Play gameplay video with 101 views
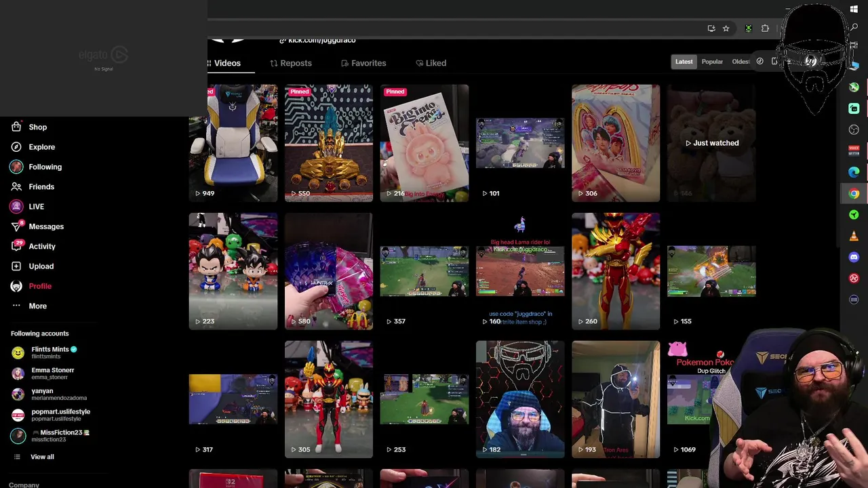Viewport: 868px width, 488px height. [x=520, y=143]
